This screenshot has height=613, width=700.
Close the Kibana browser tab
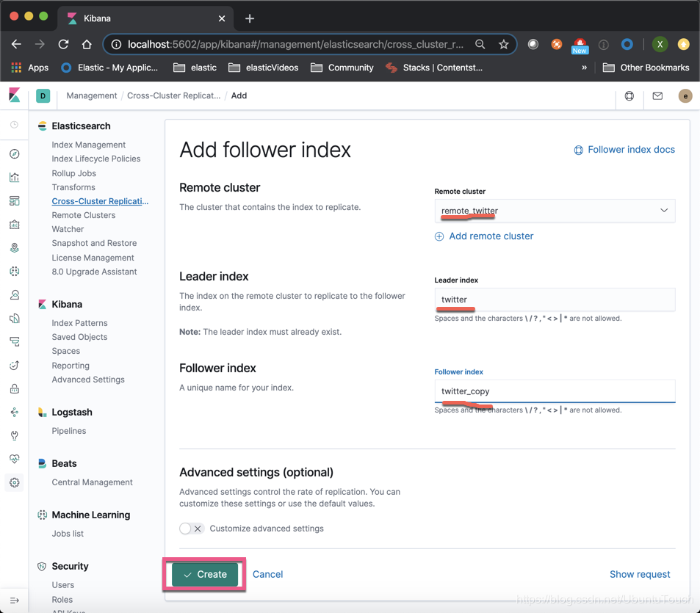point(222,18)
